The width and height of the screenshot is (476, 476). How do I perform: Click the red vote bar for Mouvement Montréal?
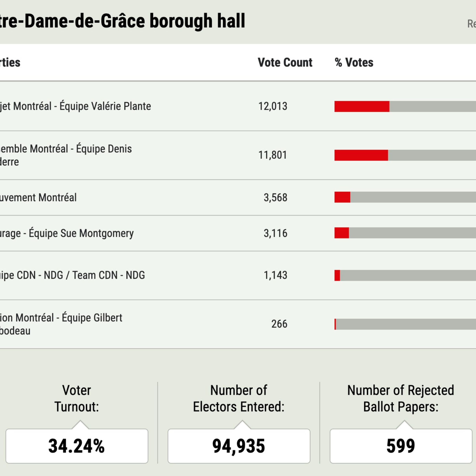[342, 197]
